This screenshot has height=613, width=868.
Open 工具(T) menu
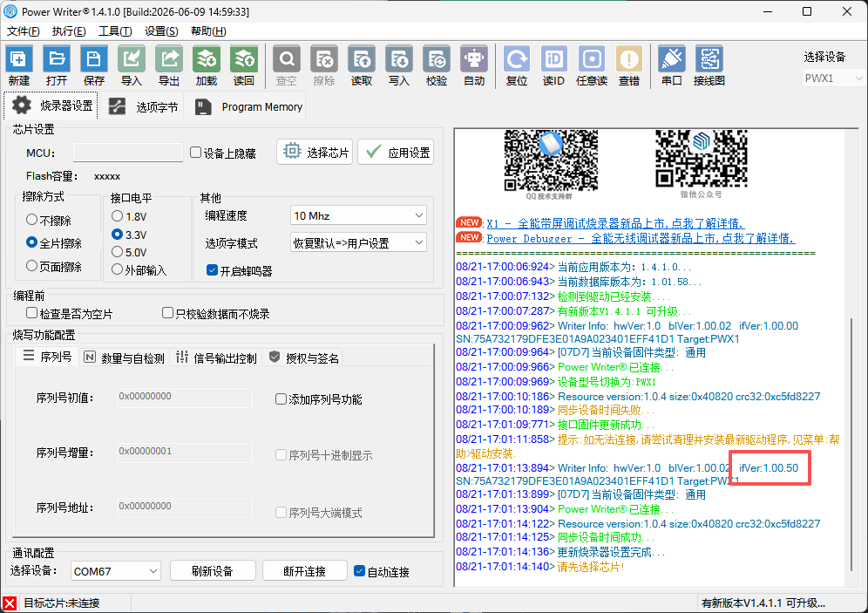tap(115, 31)
